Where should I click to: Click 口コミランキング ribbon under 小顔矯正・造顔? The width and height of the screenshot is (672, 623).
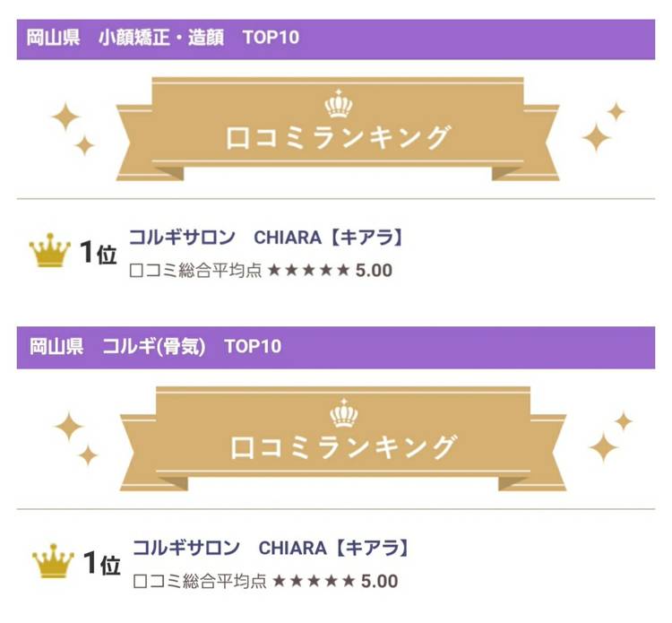(338, 139)
